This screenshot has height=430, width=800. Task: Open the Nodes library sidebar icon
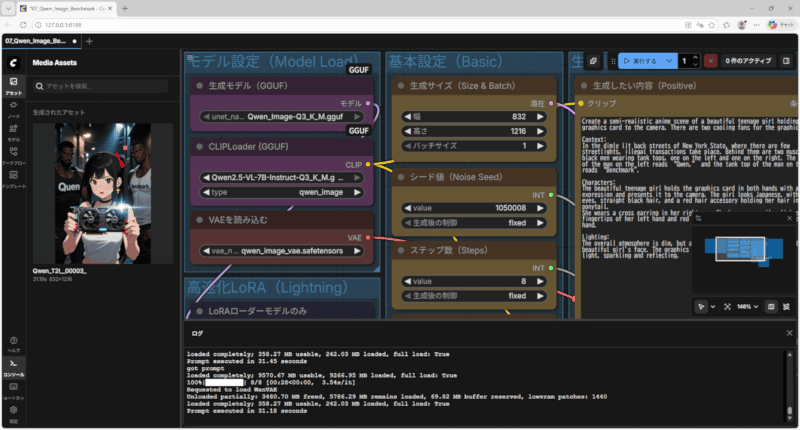click(13, 108)
